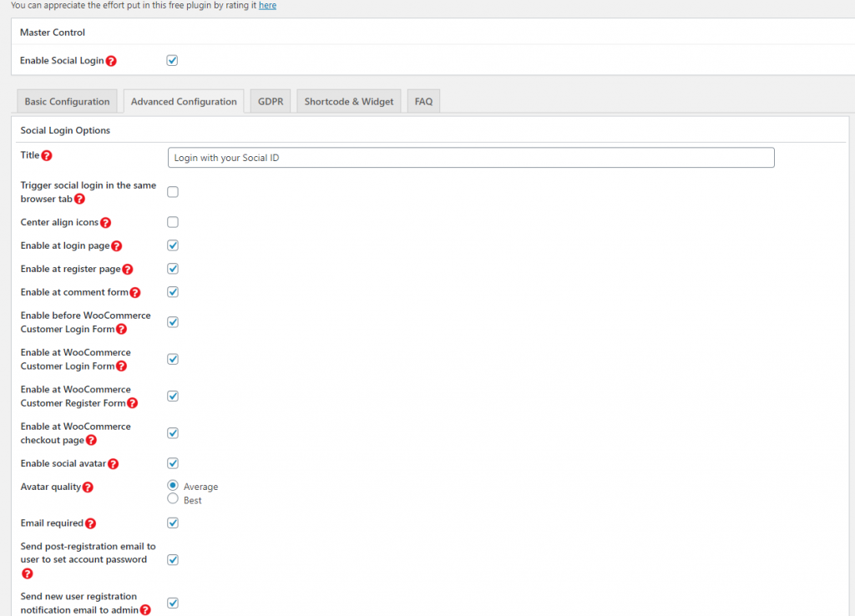Uncheck Enable at register page
Viewport: 855px width, 616px height.
click(173, 269)
